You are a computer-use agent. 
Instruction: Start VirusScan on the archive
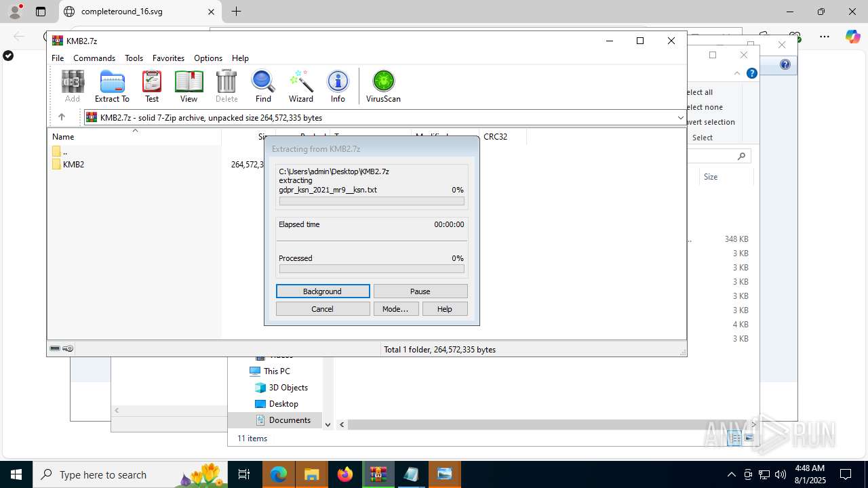tap(383, 86)
